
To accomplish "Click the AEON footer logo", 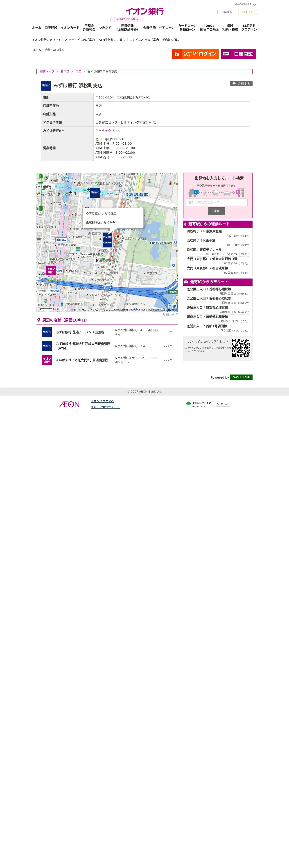I will [69, 404].
